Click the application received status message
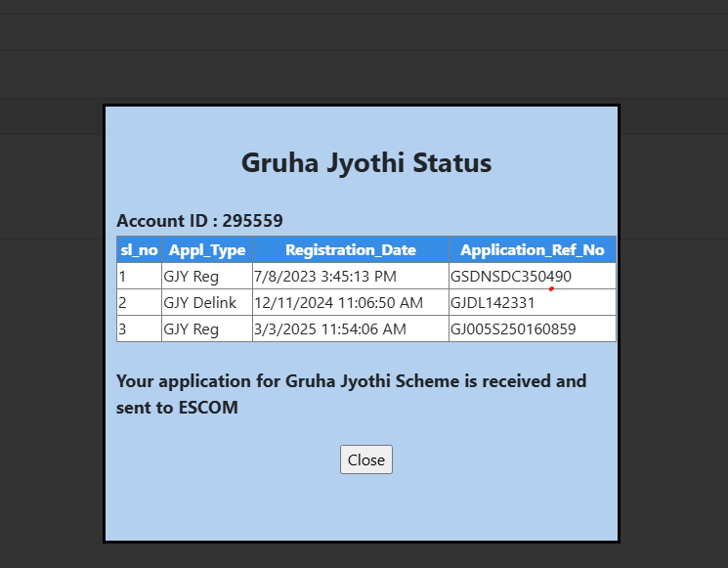The height and width of the screenshot is (568, 728). tap(352, 394)
